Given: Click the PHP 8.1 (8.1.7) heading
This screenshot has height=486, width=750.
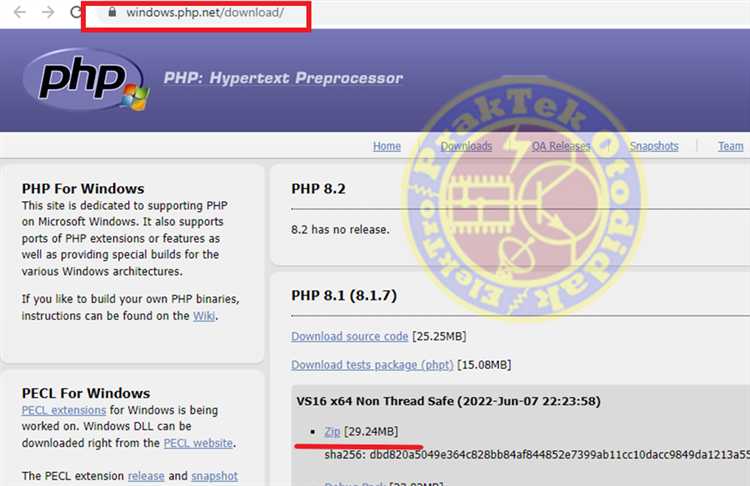Looking at the screenshot, I should pyautogui.click(x=344, y=295).
